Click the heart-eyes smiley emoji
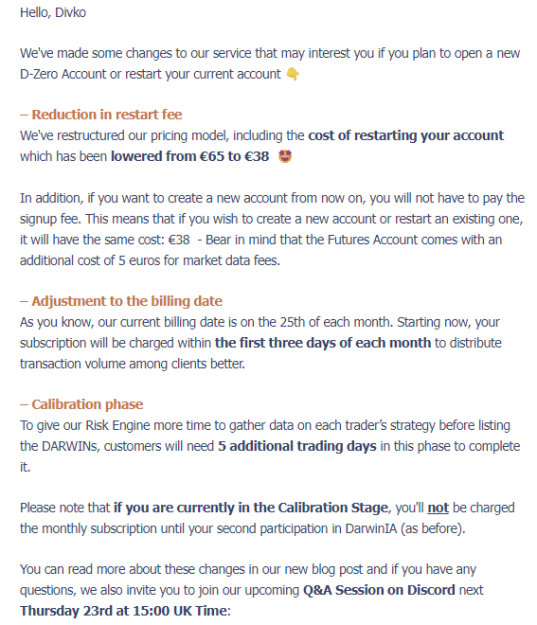The width and height of the screenshot is (537, 625). [285, 156]
